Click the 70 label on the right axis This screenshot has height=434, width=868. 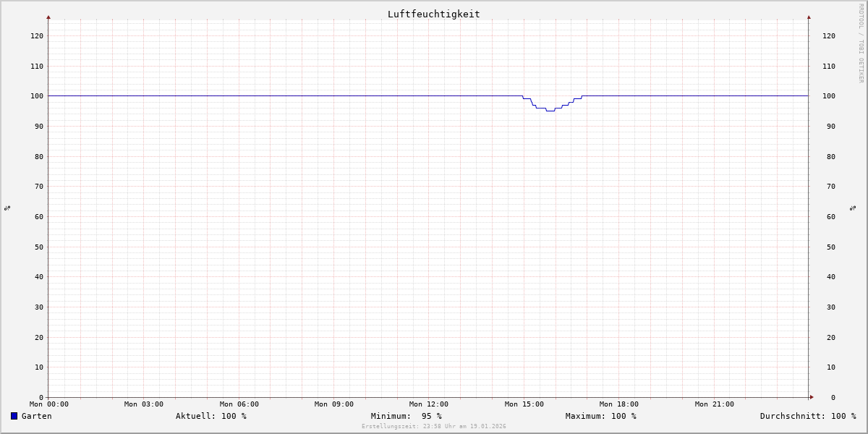pos(831,186)
